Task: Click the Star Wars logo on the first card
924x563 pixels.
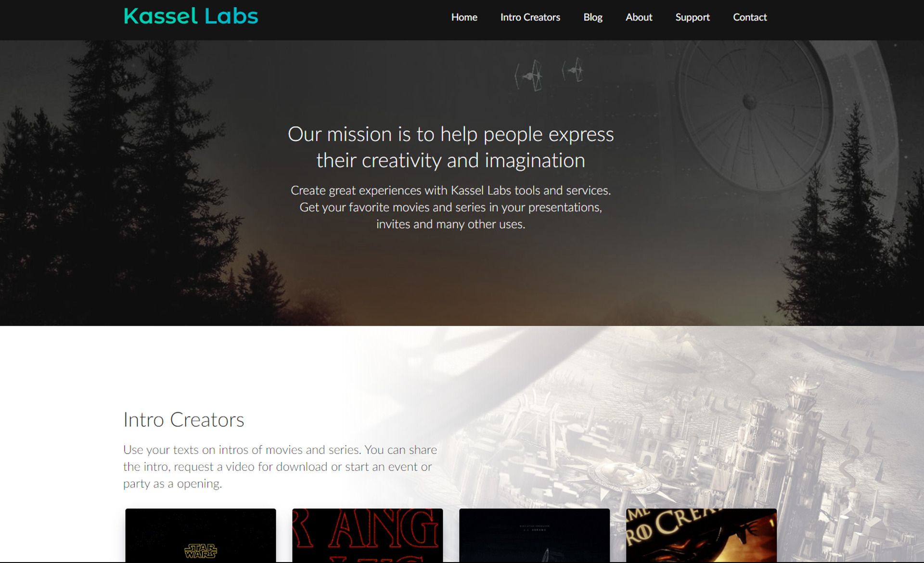Action: tap(201, 550)
